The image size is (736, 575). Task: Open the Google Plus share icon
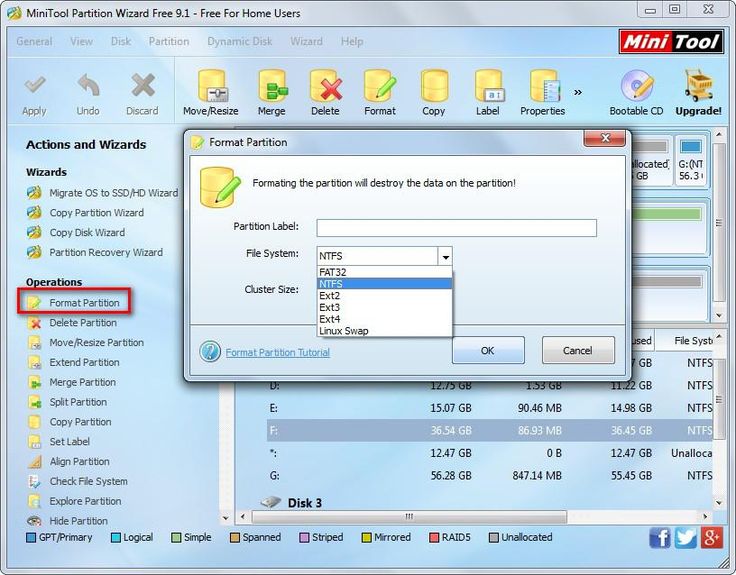[711, 537]
